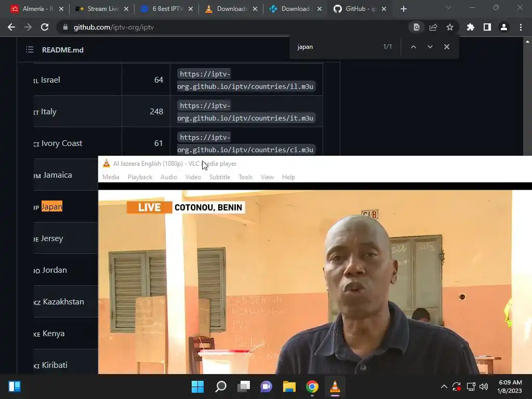Jump to next find result

430,47
